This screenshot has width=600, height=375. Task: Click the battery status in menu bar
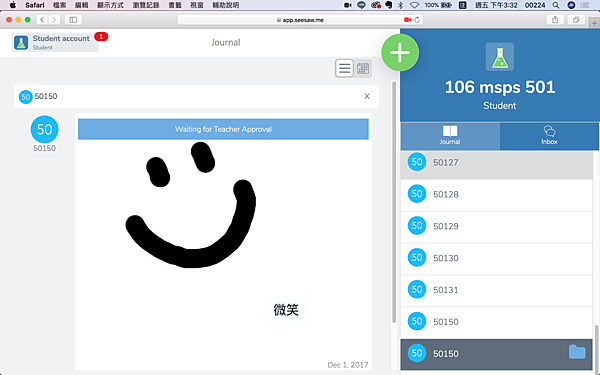tap(438, 5)
